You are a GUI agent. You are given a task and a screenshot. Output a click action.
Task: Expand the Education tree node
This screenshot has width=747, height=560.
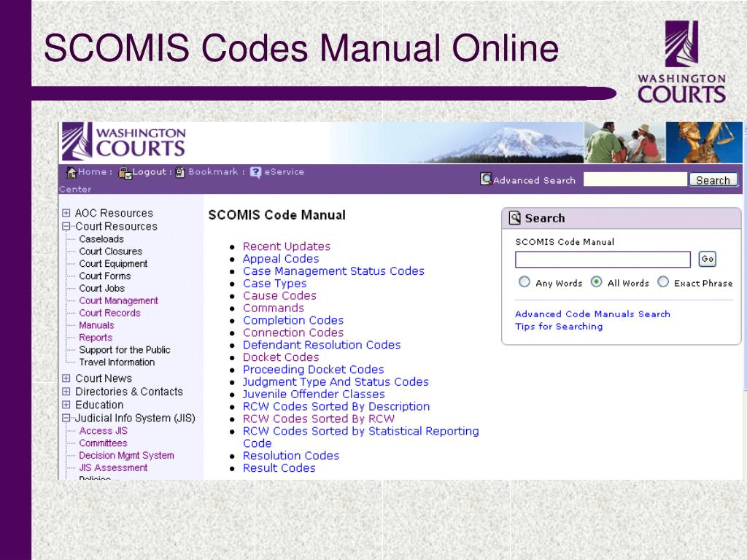pos(66,405)
